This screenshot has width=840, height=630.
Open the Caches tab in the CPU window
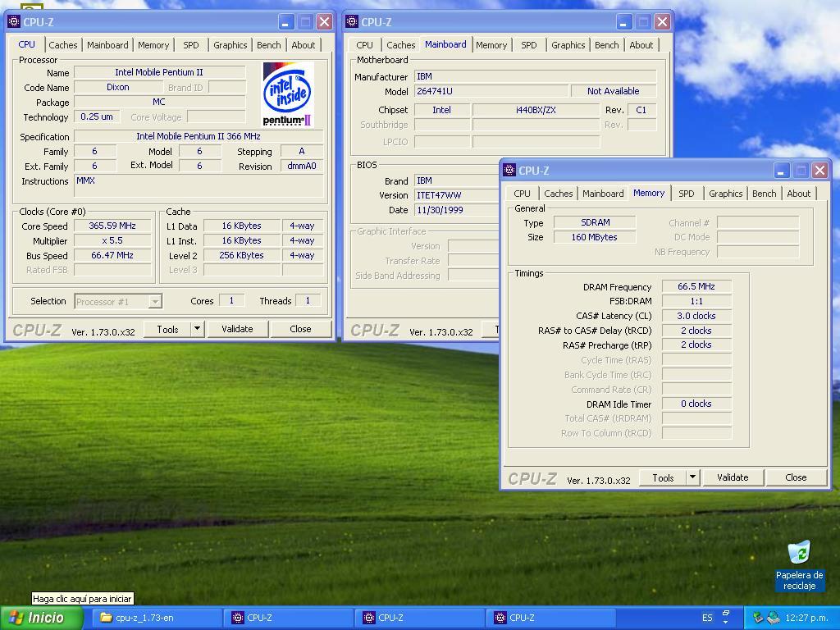coord(63,45)
